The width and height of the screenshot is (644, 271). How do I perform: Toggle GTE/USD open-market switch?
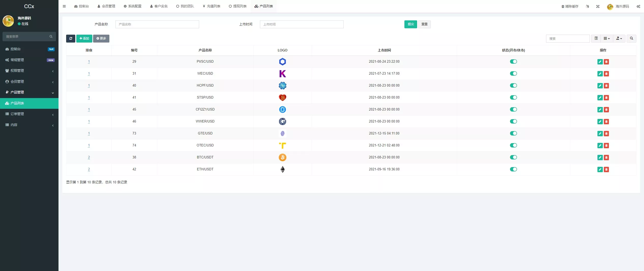coord(514,133)
